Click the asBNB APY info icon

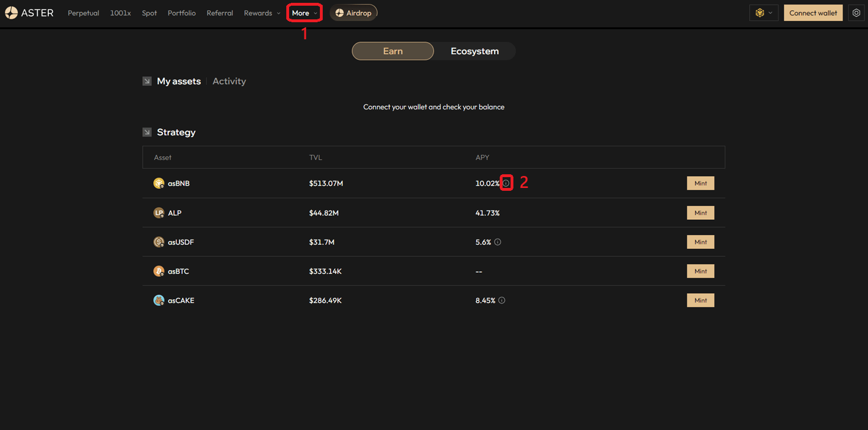point(506,183)
